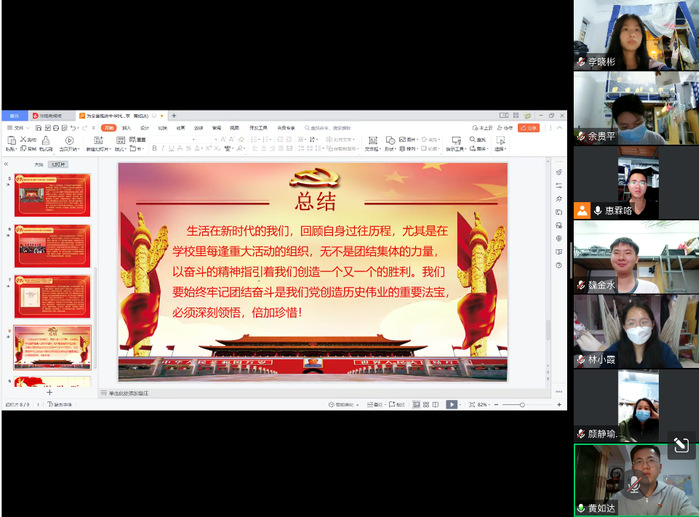Image resolution: width=699 pixels, height=517 pixels.
Task: Open the 文件 file menu dropdown
Action: click(x=17, y=128)
